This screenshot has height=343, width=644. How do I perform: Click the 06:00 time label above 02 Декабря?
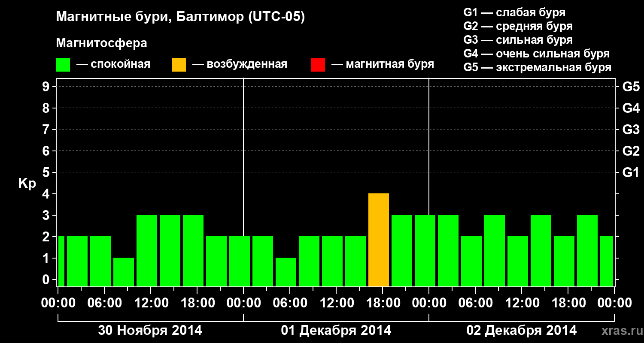tap(475, 303)
